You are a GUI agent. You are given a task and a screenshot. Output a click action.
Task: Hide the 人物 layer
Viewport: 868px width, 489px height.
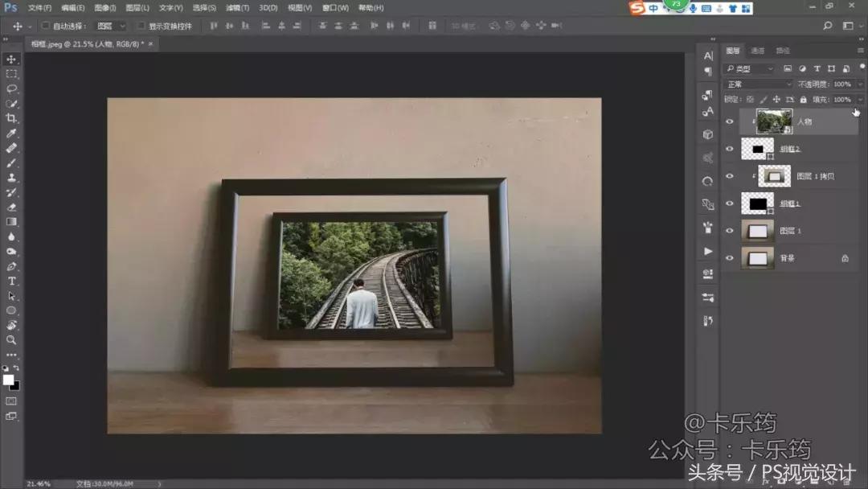click(730, 121)
